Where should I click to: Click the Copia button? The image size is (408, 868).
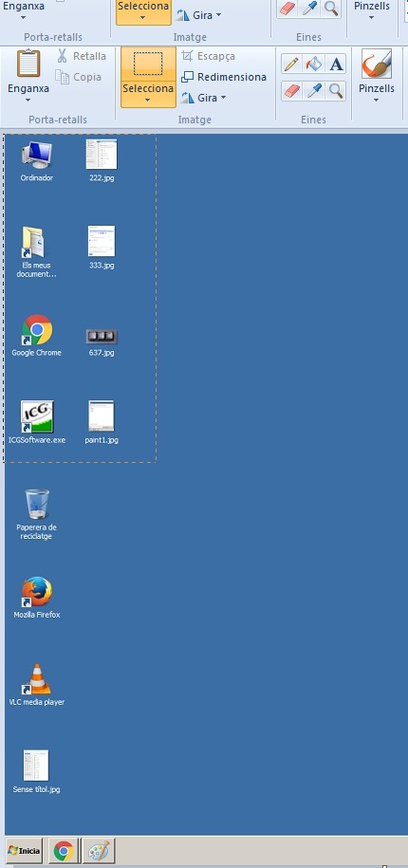[x=78, y=77]
